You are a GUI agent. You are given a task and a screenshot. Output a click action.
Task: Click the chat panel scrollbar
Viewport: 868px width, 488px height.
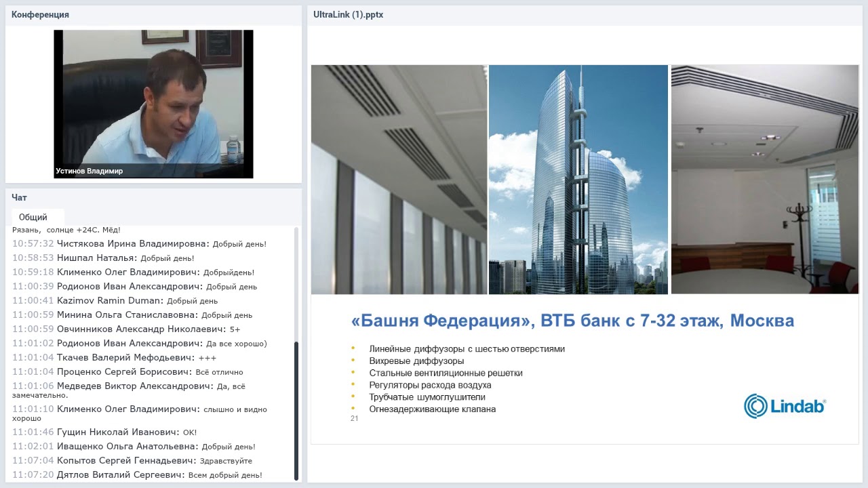(296, 411)
